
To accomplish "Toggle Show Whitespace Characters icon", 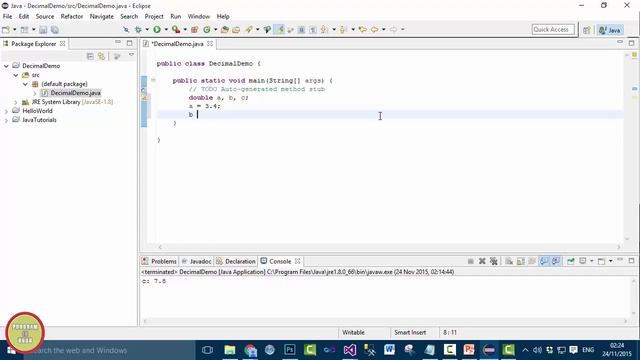I will (313, 29).
